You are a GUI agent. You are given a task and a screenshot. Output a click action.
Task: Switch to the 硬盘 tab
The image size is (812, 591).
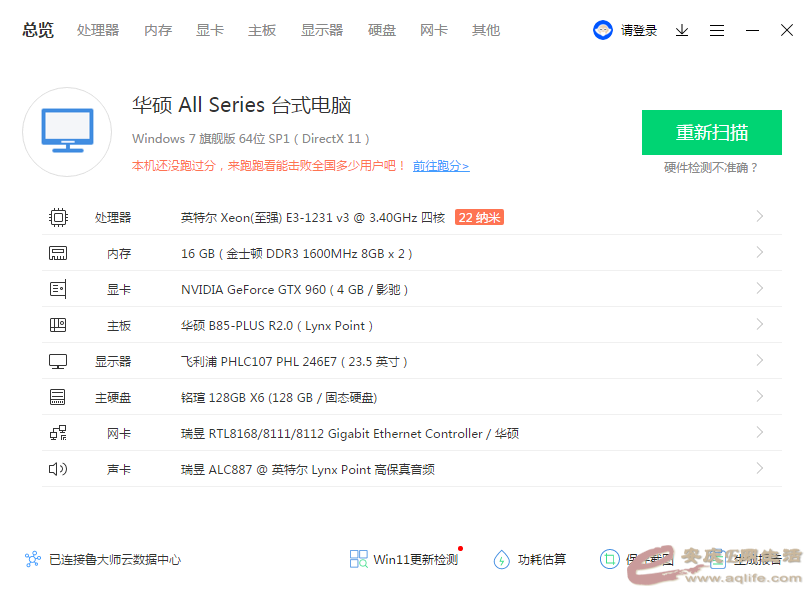tap(382, 30)
